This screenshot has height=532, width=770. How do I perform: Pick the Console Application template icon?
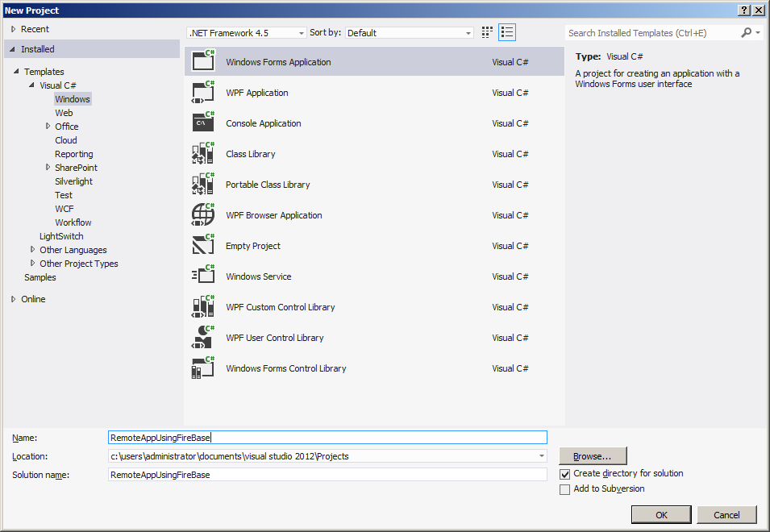[x=203, y=123]
